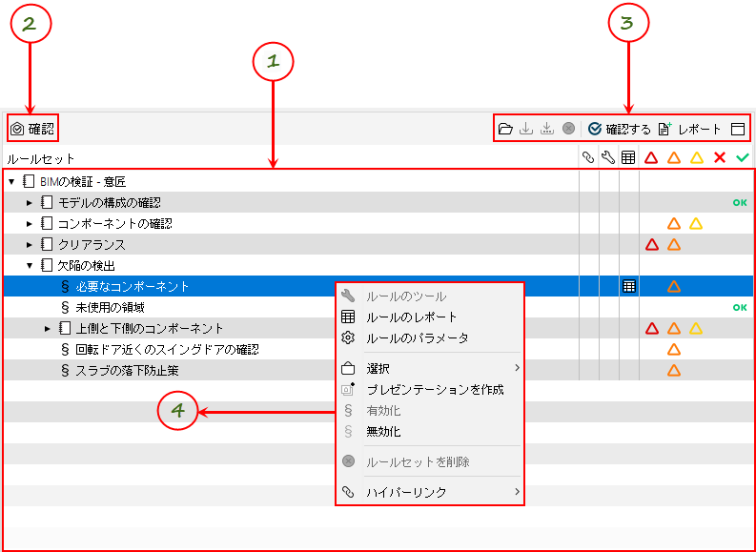Click the yellow triangle low severity header
756x552 pixels.
(697, 157)
